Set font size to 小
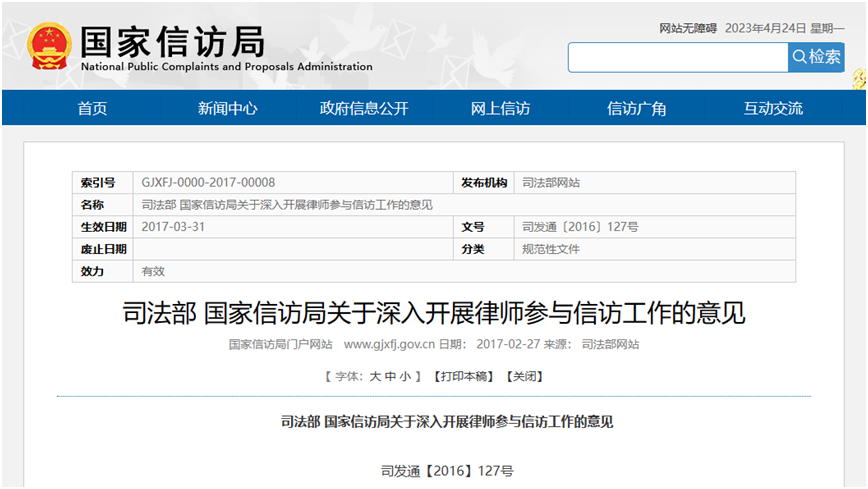This screenshot has width=868, height=489. [405, 377]
